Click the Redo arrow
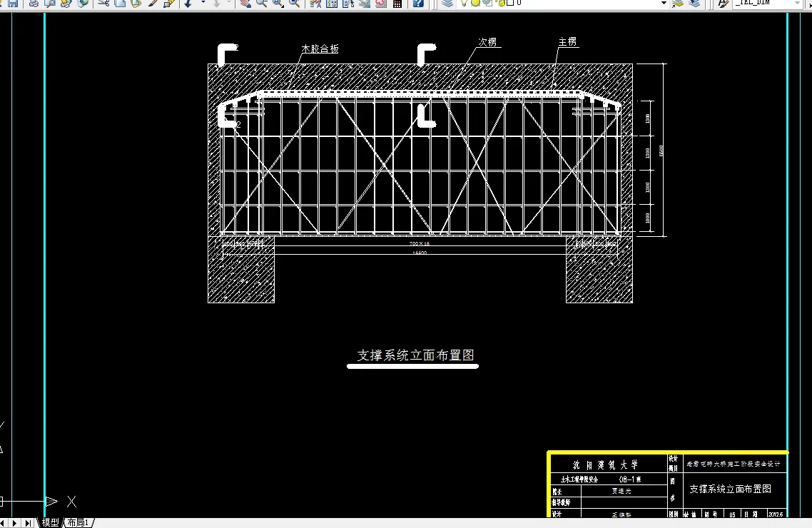Screen dimensions: 812x528 (x=216, y=3)
